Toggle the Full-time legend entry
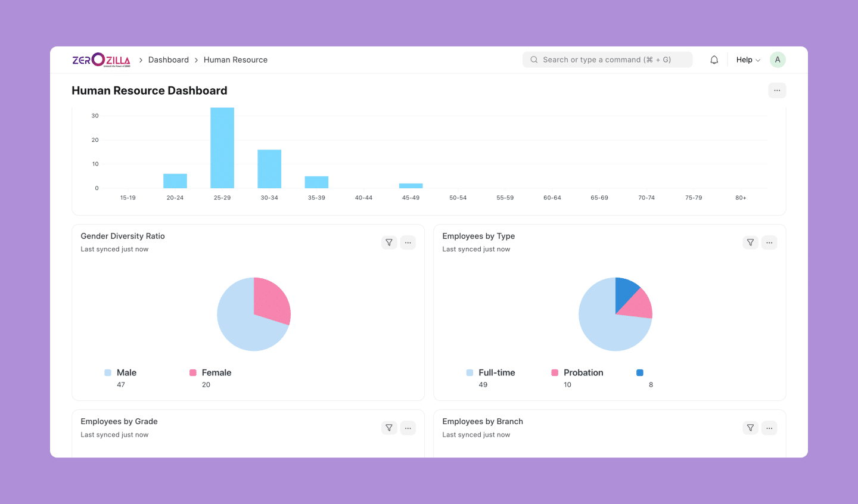The image size is (858, 504). (496, 372)
